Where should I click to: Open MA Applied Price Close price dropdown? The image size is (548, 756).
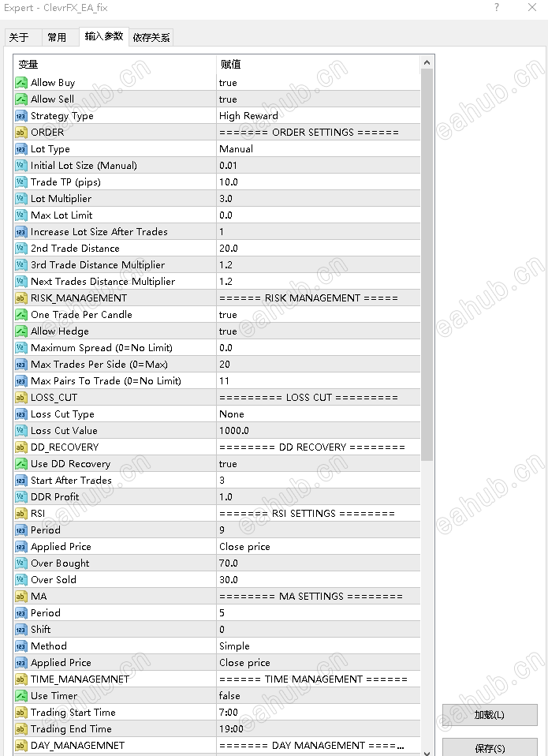[x=319, y=662]
